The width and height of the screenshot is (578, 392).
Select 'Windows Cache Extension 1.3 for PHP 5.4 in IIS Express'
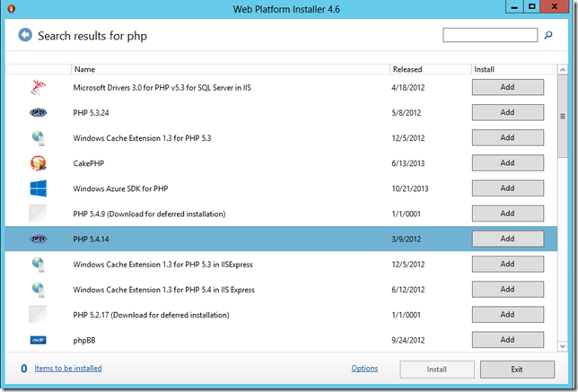coord(163,290)
